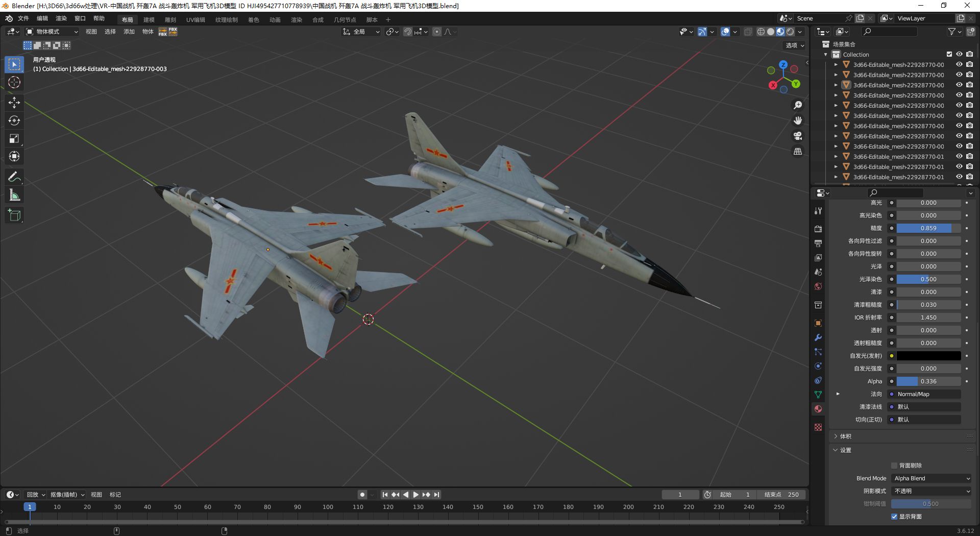The image size is (980, 536).
Task: Switch viewport shading to rendered
Action: click(790, 32)
